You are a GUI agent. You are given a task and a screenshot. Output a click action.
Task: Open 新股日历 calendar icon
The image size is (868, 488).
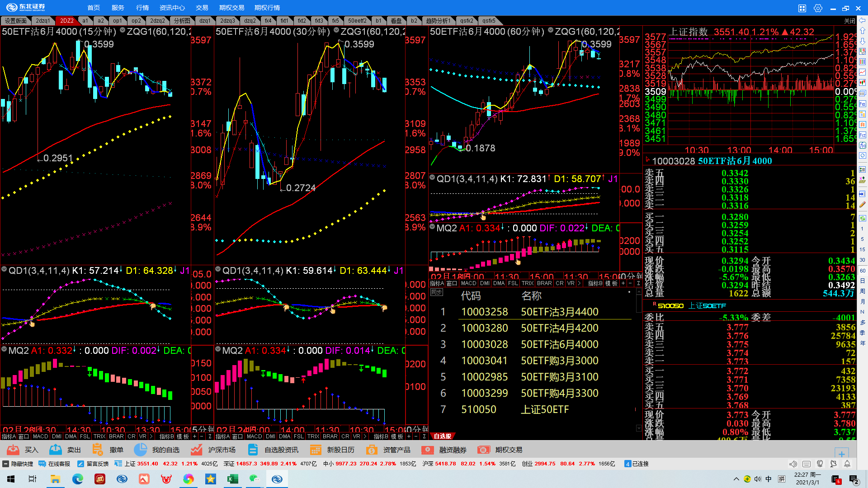pos(316,450)
